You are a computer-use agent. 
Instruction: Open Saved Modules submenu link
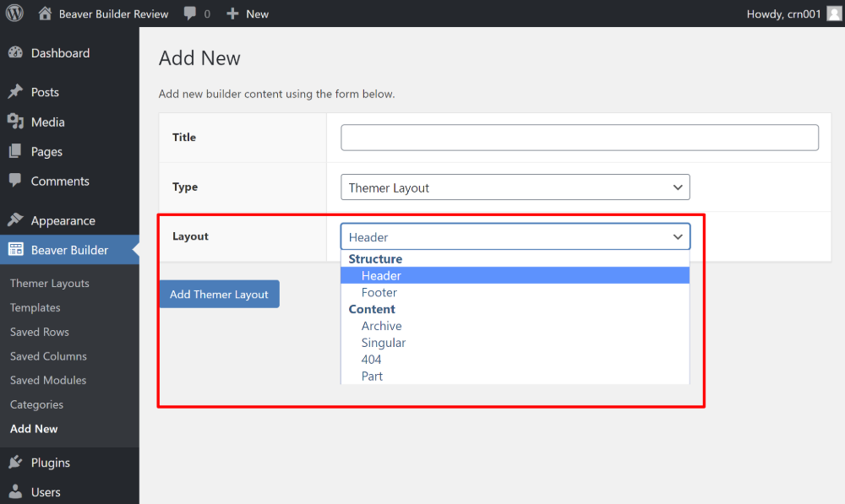[x=48, y=380]
